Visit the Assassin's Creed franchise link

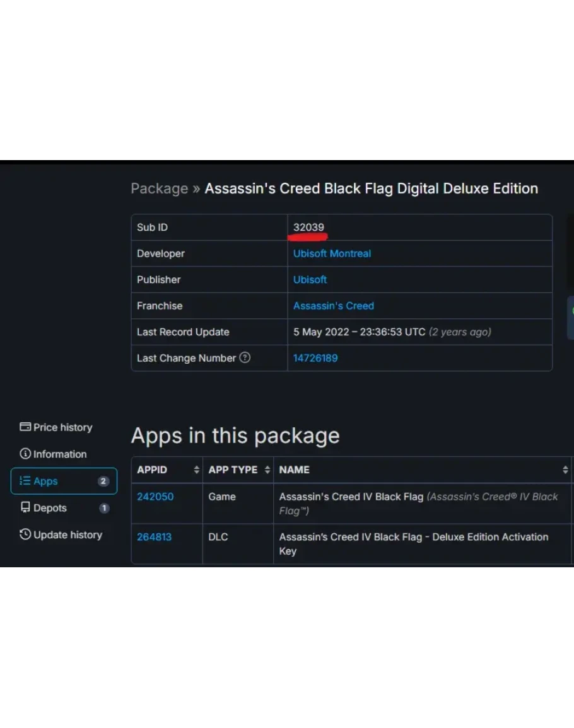coord(333,306)
